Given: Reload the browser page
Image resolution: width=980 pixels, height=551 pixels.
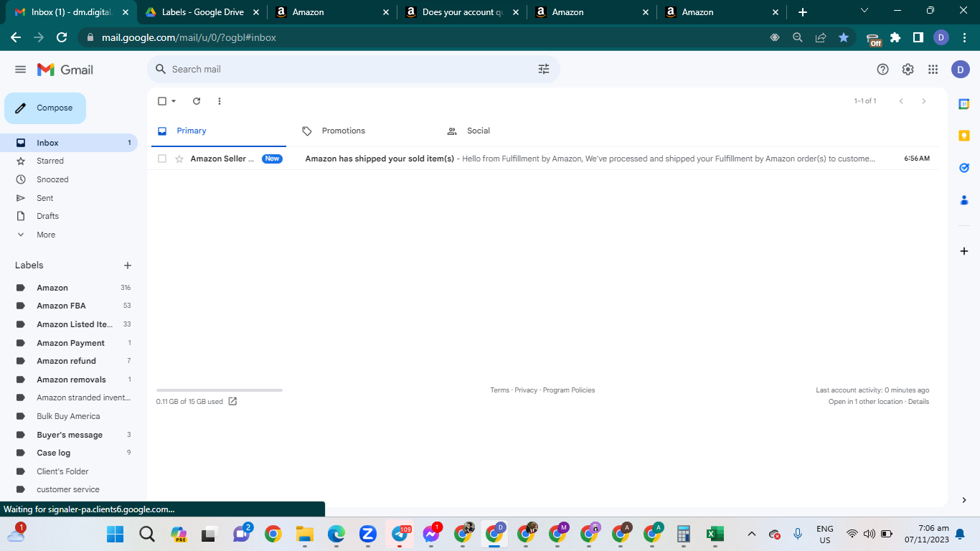Looking at the screenshot, I should (x=62, y=37).
